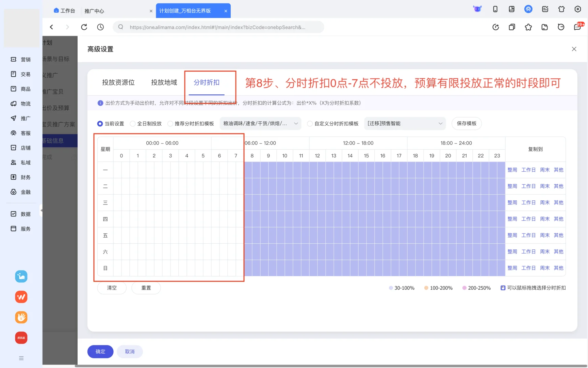Open the robot assistant icon at top right
Screen dimensions: 588x368
[x=477, y=9]
